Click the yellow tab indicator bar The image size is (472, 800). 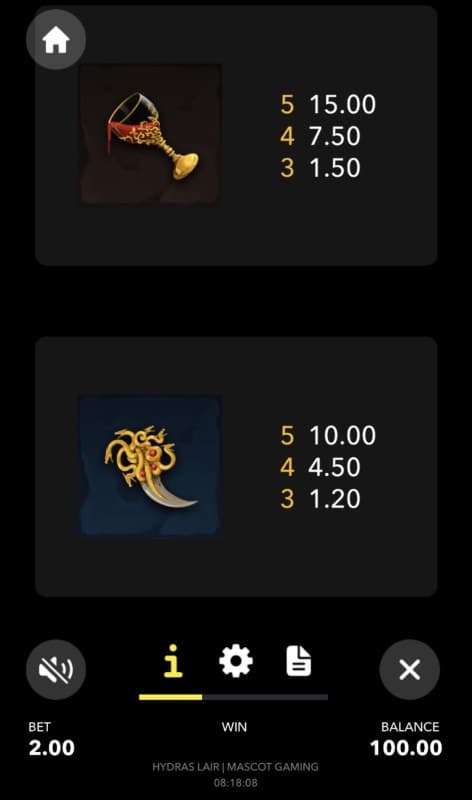click(x=170, y=697)
